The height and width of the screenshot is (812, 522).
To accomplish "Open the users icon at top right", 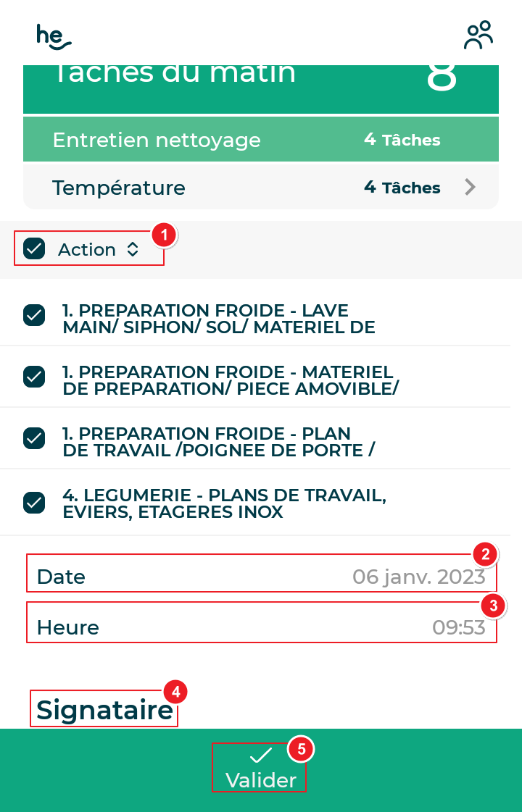I will tap(478, 34).
